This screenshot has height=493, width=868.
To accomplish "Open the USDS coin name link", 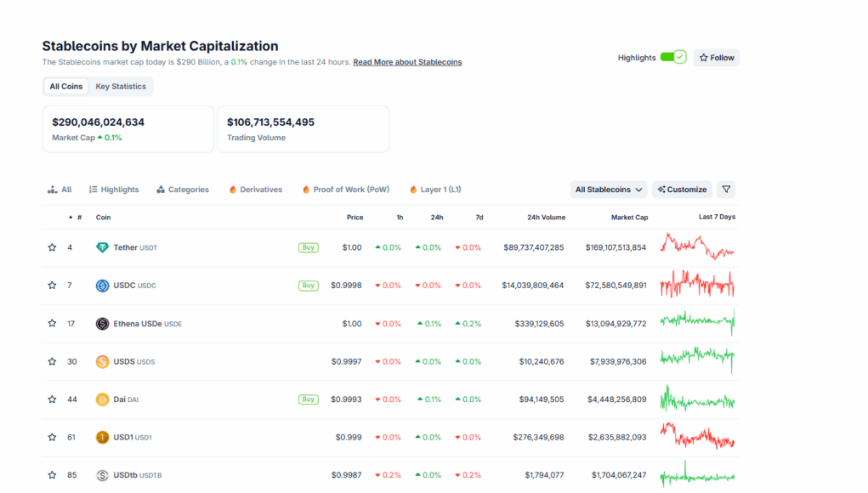I will 134,361.
